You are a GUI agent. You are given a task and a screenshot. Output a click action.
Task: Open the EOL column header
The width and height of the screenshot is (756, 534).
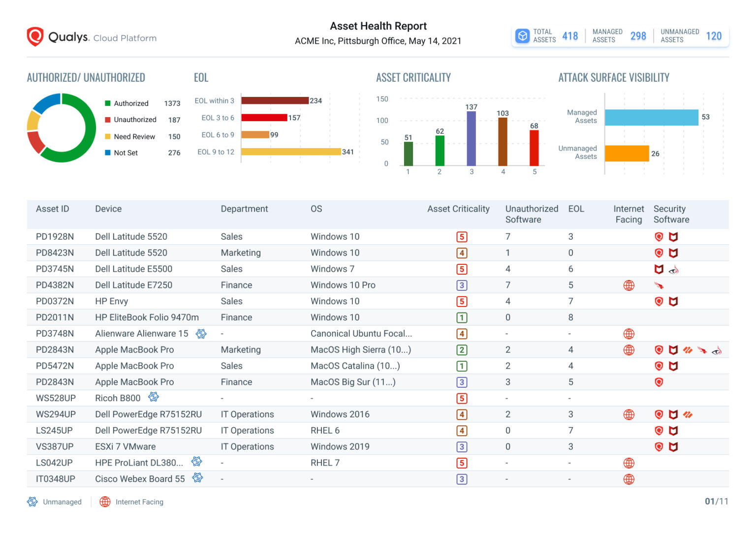[x=576, y=209]
